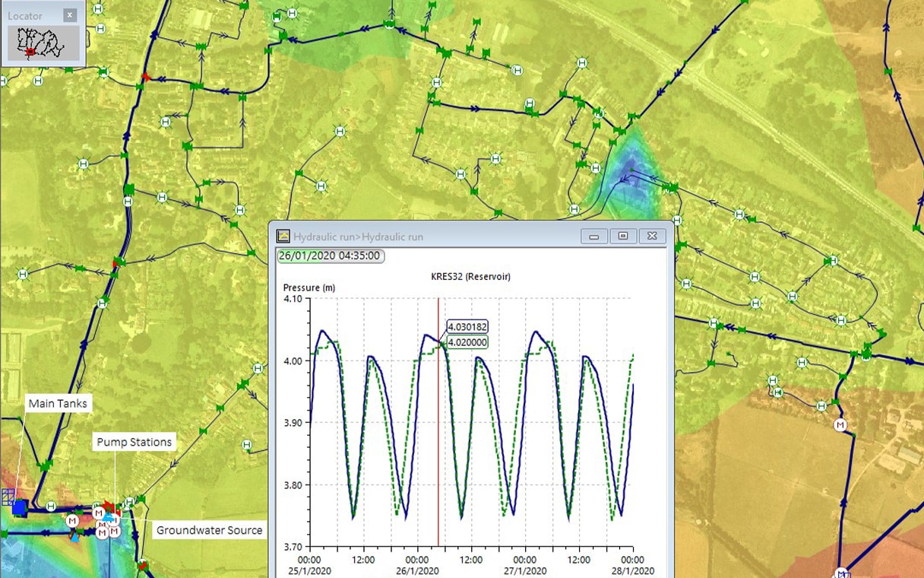This screenshot has height=578, width=924.
Task: Maximize the Hydraulic run graph window
Action: (623, 237)
